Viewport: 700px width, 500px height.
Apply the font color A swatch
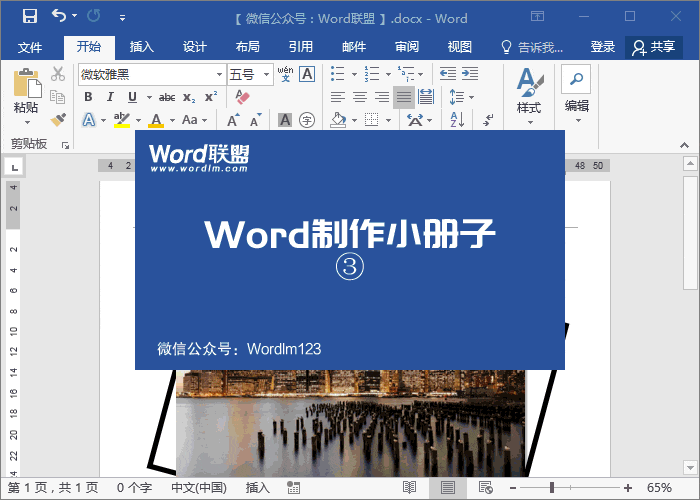point(156,120)
